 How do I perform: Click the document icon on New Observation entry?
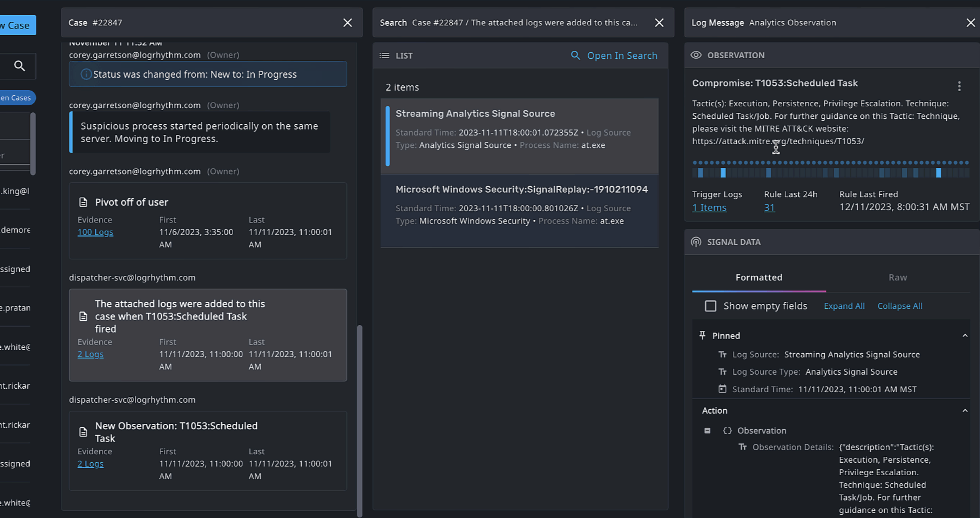click(83, 431)
